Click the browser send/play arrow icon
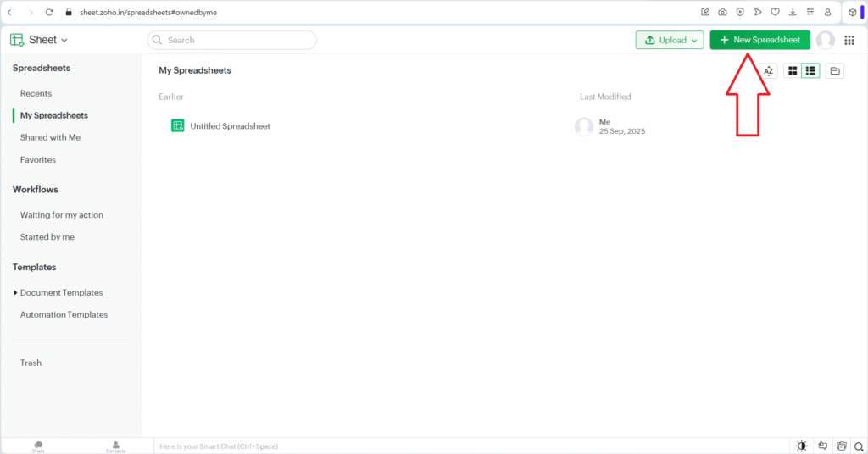The width and height of the screenshot is (868, 454). [x=758, y=12]
